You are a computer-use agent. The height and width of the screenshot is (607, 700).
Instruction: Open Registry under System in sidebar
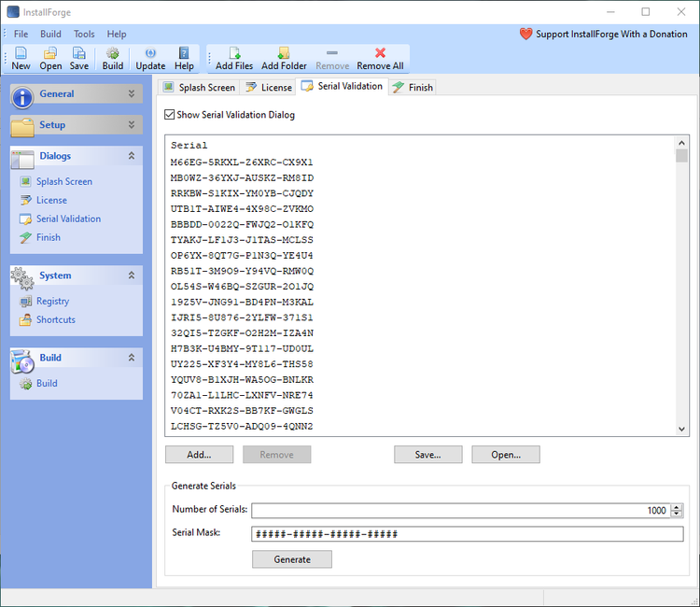(x=52, y=301)
